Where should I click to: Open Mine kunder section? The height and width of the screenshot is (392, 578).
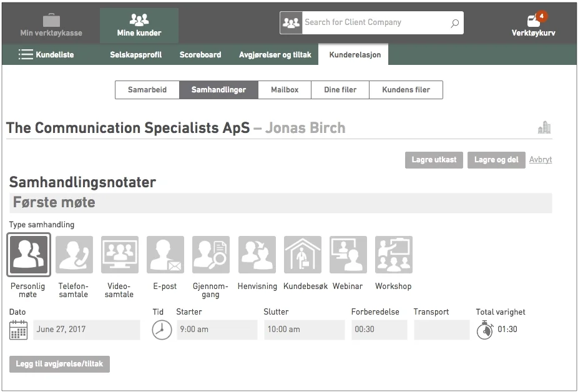pos(139,26)
